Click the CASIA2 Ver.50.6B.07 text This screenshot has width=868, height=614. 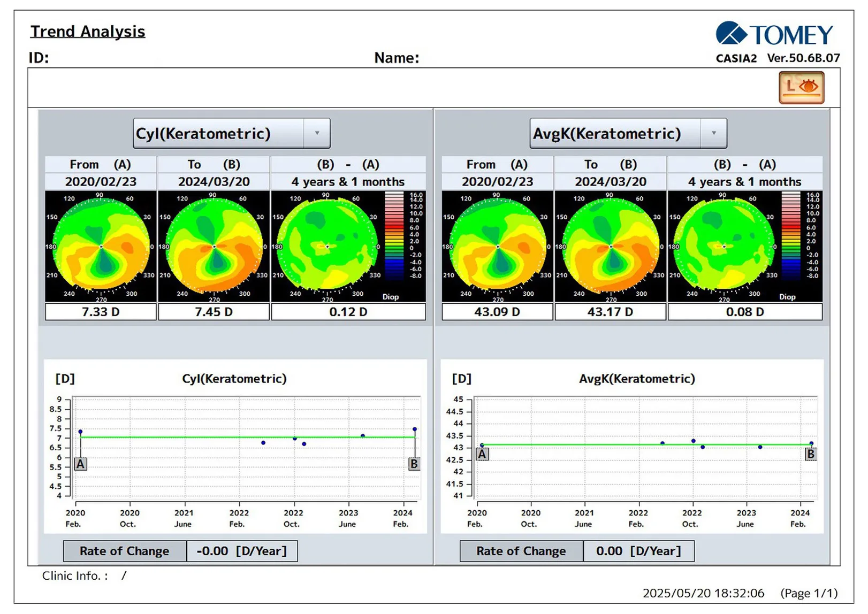tap(778, 58)
